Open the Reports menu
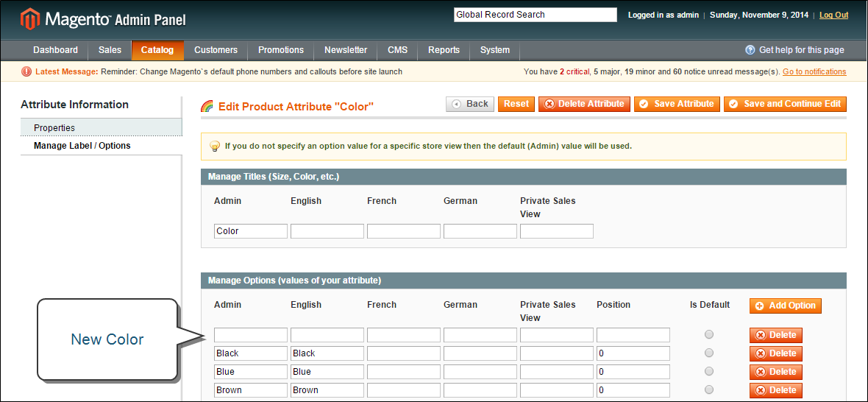This screenshot has width=868, height=402. click(x=444, y=50)
